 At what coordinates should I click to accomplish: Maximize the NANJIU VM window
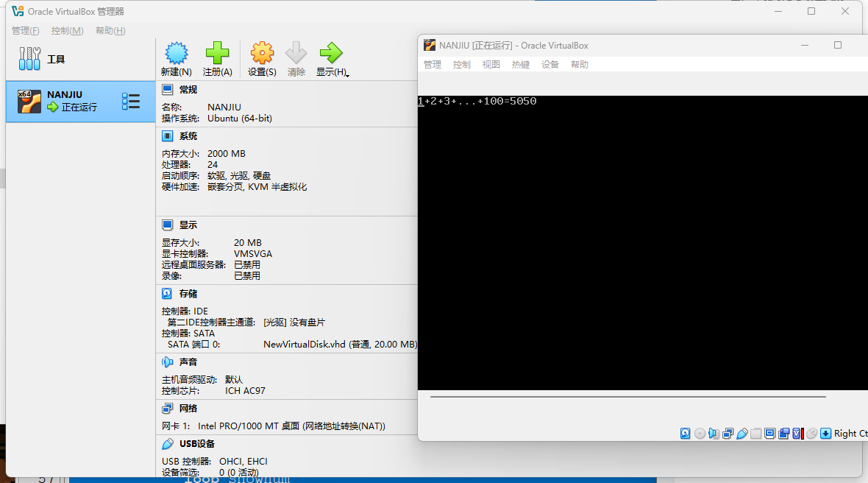coord(838,45)
